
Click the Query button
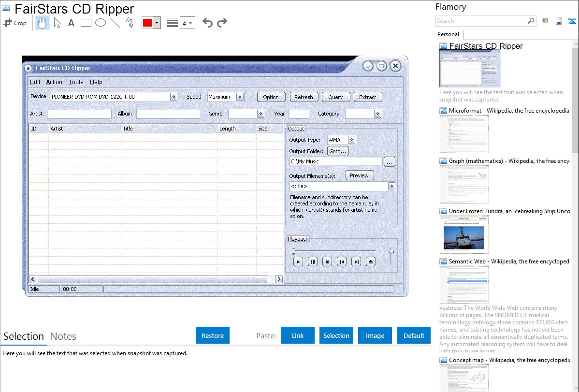(336, 97)
